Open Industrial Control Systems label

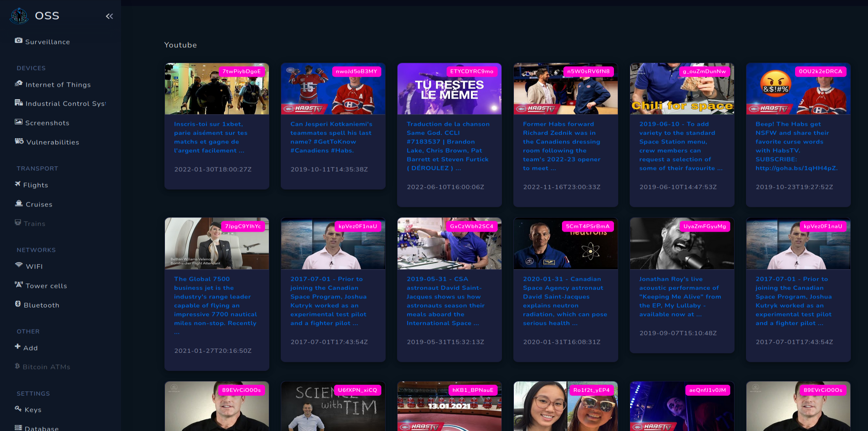pyautogui.click(x=66, y=104)
